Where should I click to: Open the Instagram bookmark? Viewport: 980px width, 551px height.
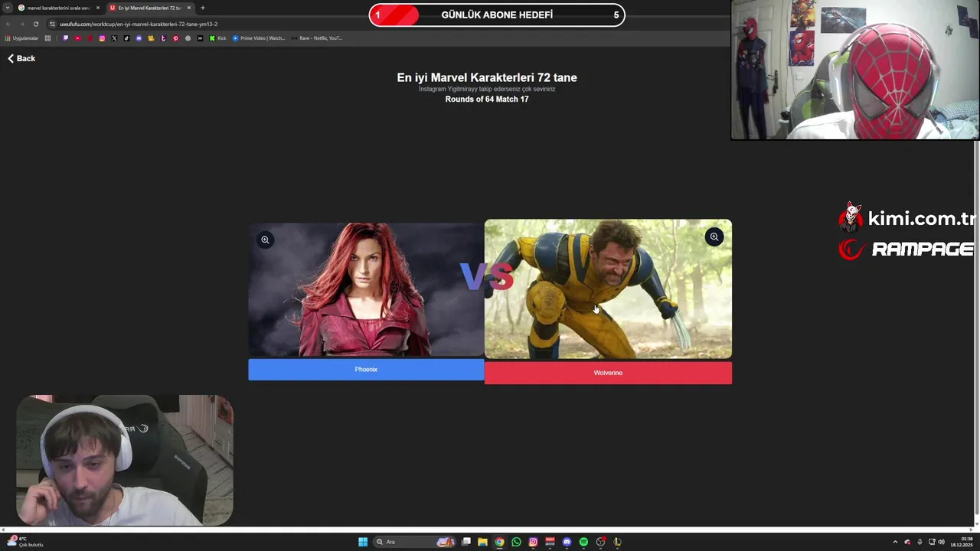102,38
